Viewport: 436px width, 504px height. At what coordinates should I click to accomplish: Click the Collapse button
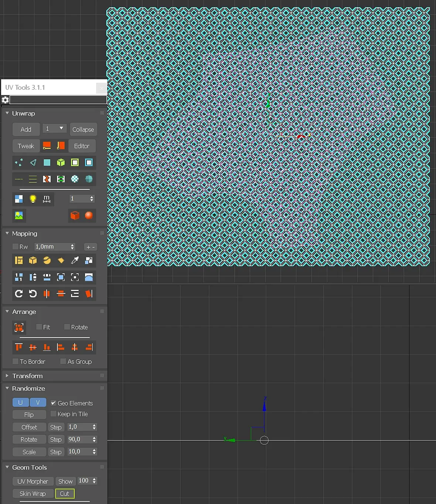(x=83, y=130)
